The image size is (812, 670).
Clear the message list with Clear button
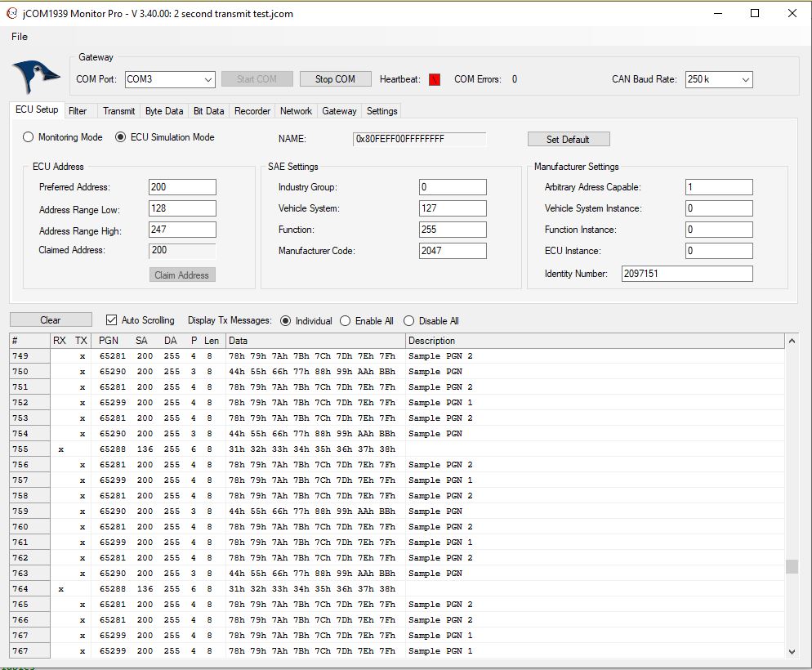(x=51, y=320)
